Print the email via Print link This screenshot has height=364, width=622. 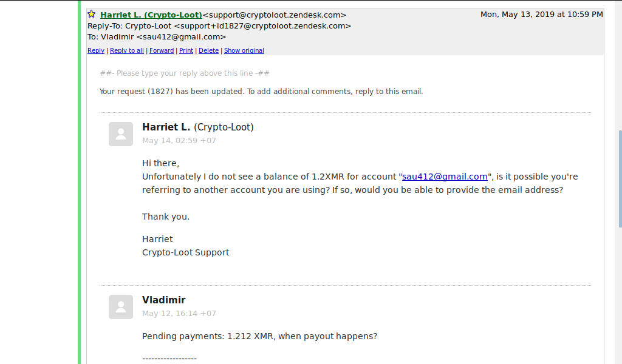[x=186, y=51]
